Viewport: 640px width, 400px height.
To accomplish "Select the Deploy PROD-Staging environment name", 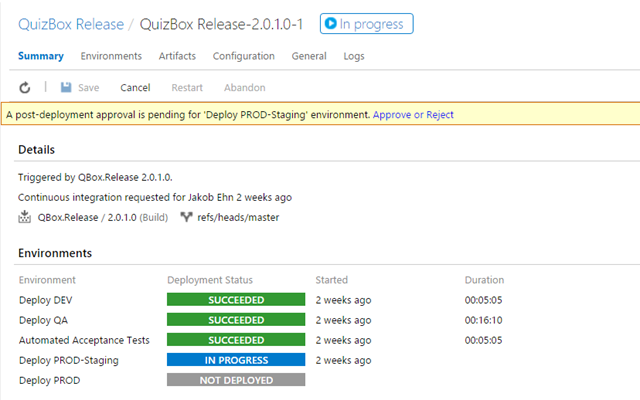I will pos(69,360).
